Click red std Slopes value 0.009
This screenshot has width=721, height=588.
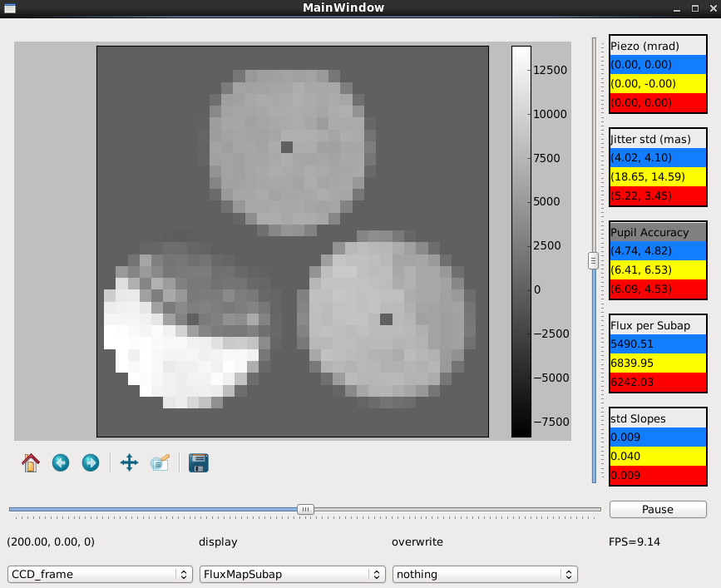[x=658, y=476]
